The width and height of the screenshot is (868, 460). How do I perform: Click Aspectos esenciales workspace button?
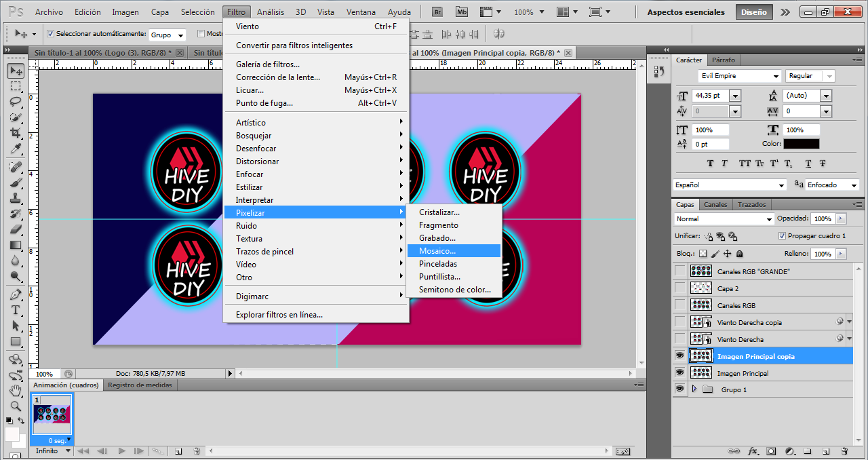coord(686,12)
